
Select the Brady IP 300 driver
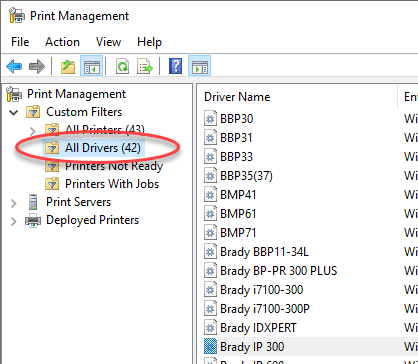(x=252, y=347)
